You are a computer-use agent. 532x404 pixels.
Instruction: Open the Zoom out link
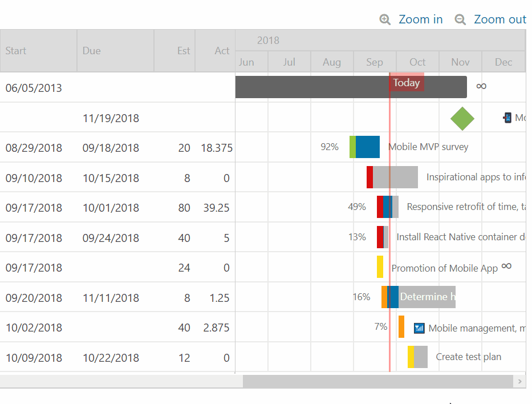500,19
